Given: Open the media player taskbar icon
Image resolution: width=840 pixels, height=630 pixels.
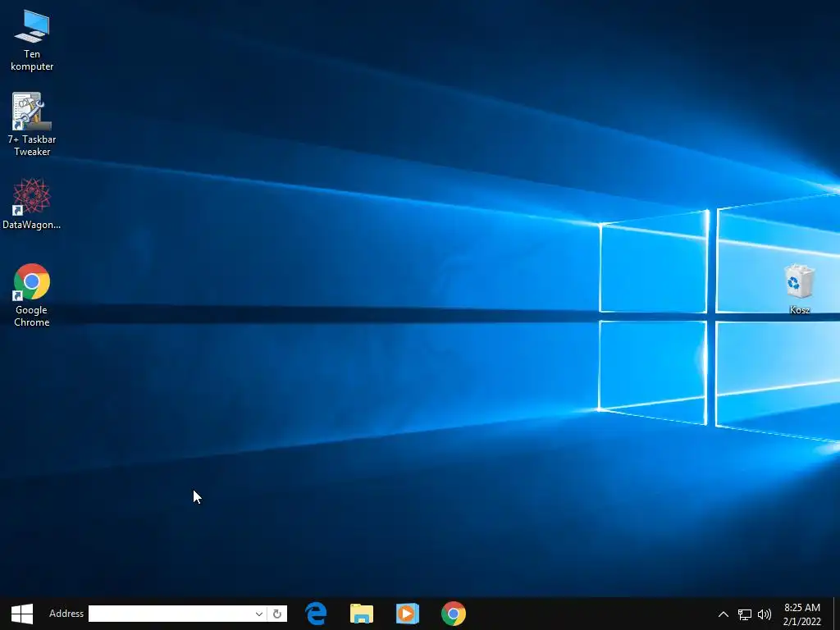Looking at the screenshot, I should 408,614.
